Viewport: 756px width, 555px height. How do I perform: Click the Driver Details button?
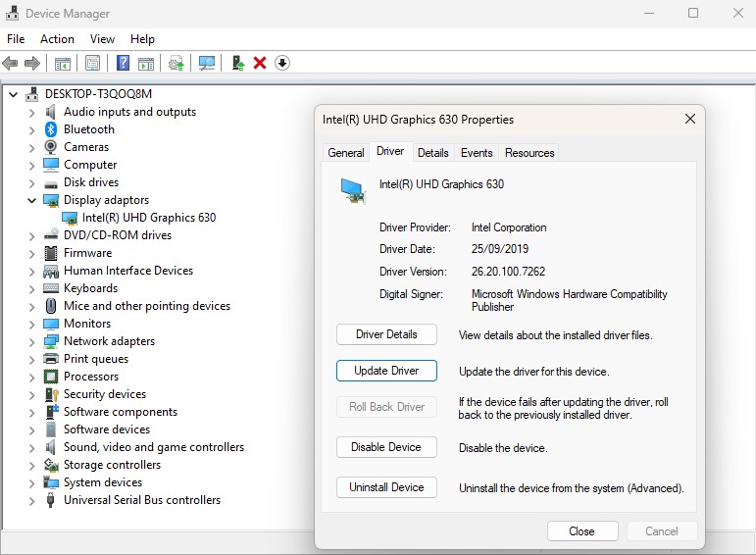386,334
